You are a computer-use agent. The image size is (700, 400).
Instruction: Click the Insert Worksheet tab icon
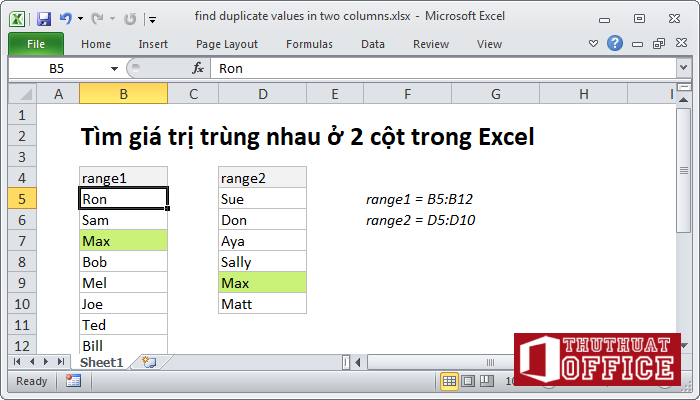149,361
